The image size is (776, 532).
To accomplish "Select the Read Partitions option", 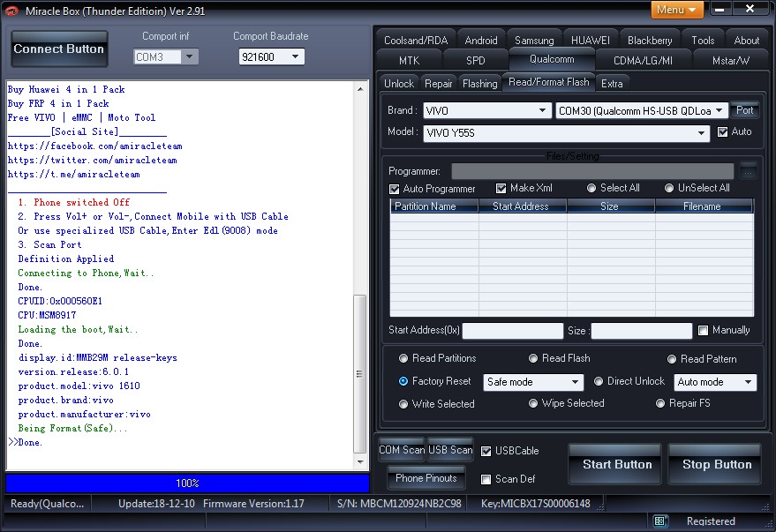I will 403,358.
